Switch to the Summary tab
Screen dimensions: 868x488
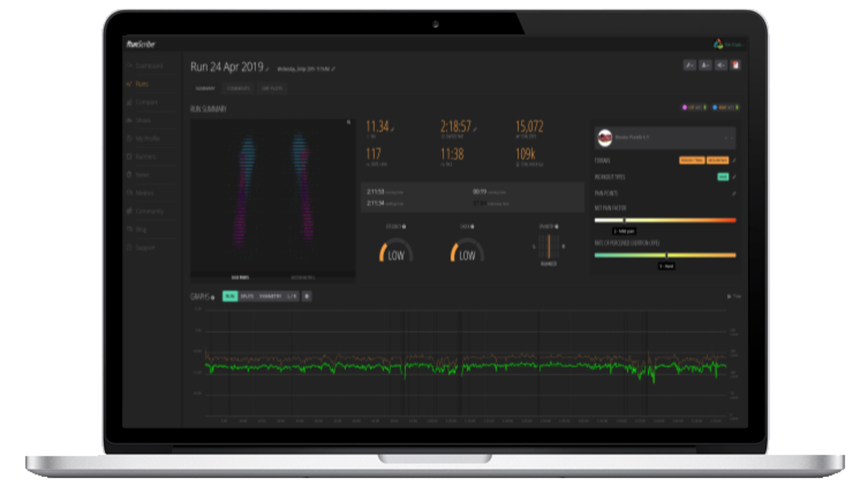[205, 89]
